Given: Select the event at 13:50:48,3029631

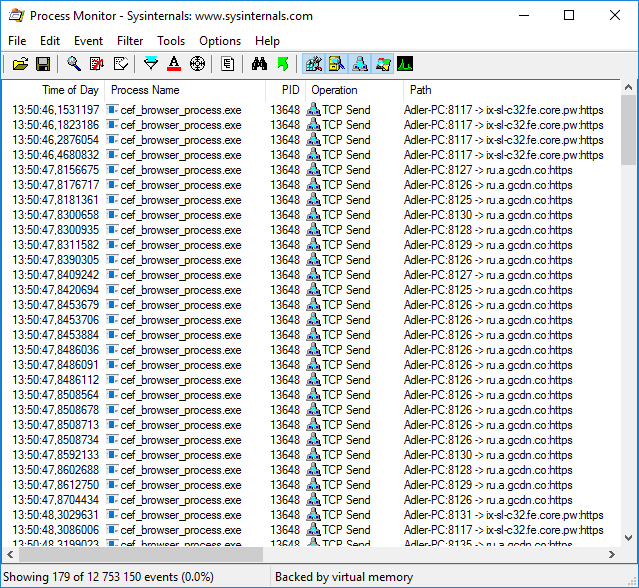Looking at the screenshot, I should [x=311, y=515].
